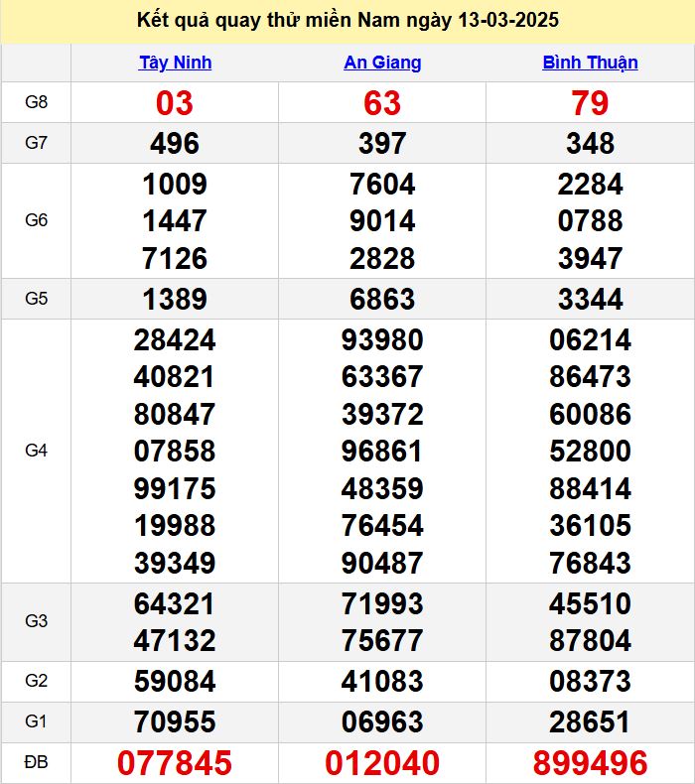Click the red ĐB number 899496
Image resolution: width=695 pixels, height=784 pixels.
point(590,763)
